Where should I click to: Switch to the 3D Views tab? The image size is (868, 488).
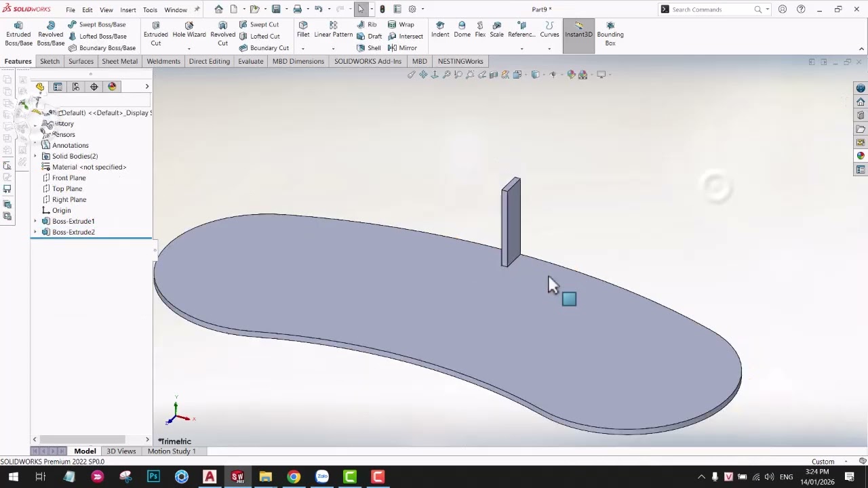[x=121, y=451]
